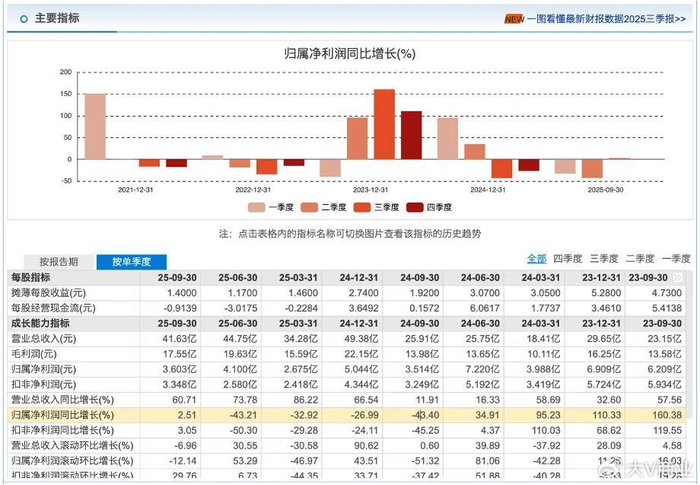This screenshot has height=485, width=700.
Task: Click the 每股经营现金流(元) indicator name
Action: 53,308
